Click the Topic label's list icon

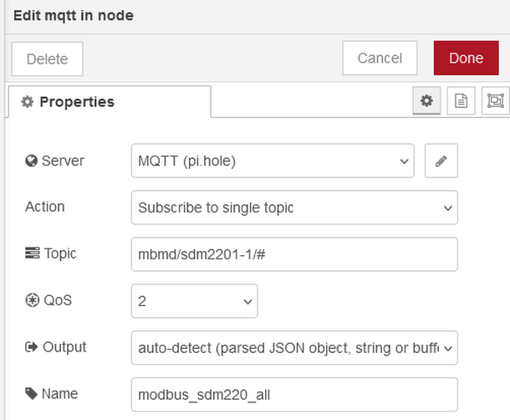[32, 254]
